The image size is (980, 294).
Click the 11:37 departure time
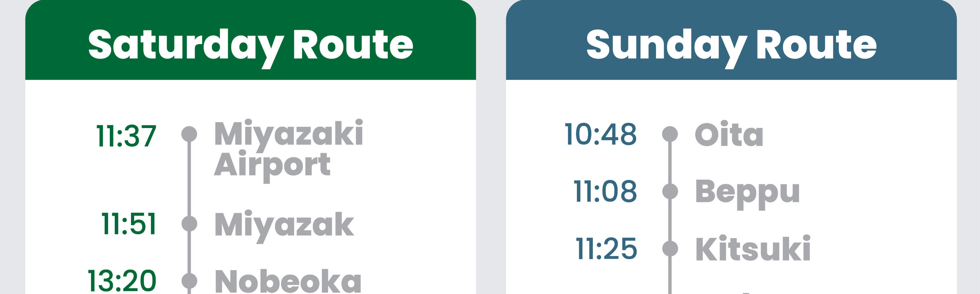click(x=126, y=136)
